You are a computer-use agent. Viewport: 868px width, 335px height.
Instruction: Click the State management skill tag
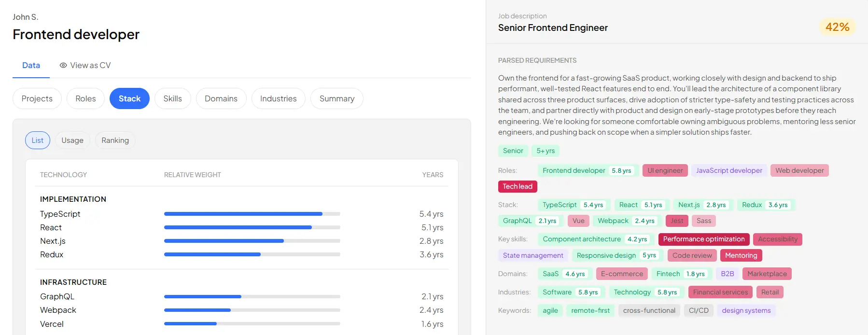click(x=533, y=255)
